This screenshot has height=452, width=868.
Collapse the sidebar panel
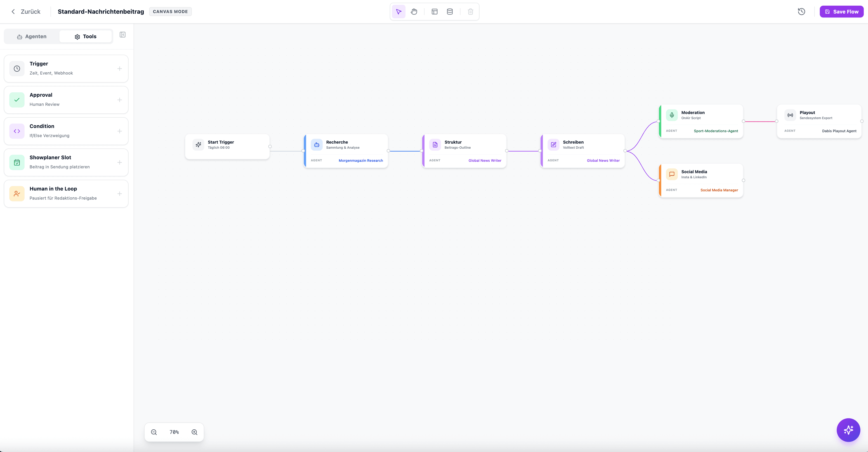tap(123, 35)
